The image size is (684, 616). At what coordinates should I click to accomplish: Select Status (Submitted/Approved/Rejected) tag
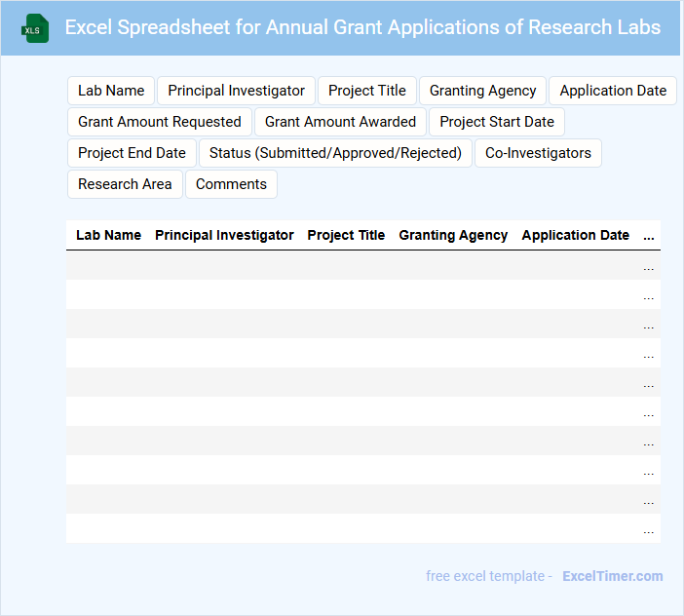coord(335,153)
